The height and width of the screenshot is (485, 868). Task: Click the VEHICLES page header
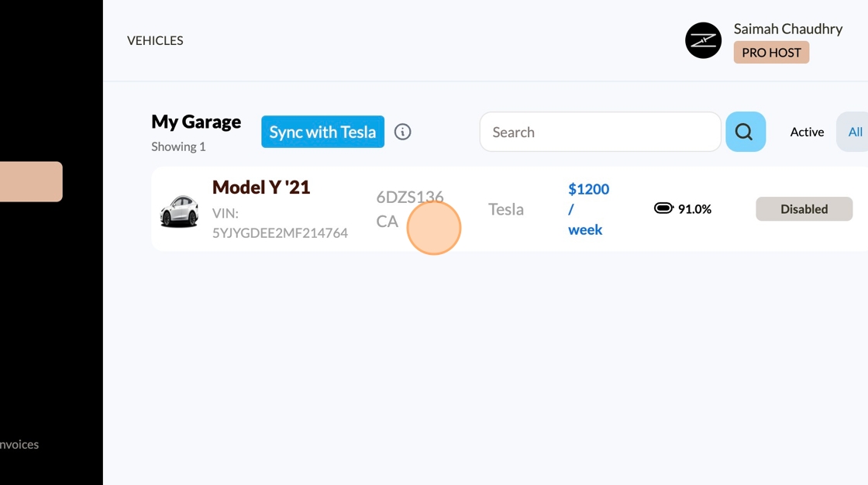click(x=155, y=40)
